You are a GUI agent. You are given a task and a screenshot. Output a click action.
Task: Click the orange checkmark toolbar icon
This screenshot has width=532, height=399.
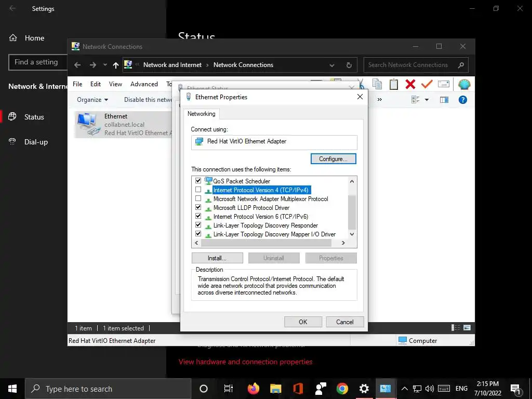click(427, 84)
